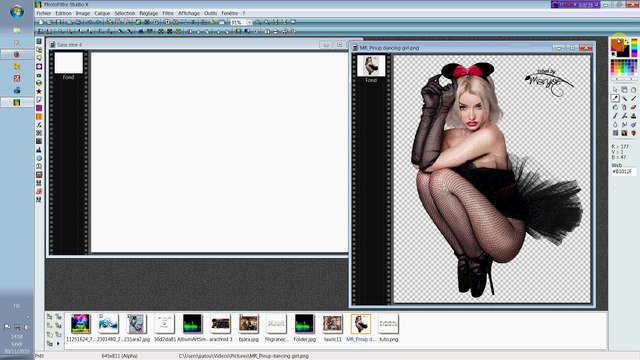Click the Windows Start orb
Viewport: 640px width, 360px height.
(17, 11)
